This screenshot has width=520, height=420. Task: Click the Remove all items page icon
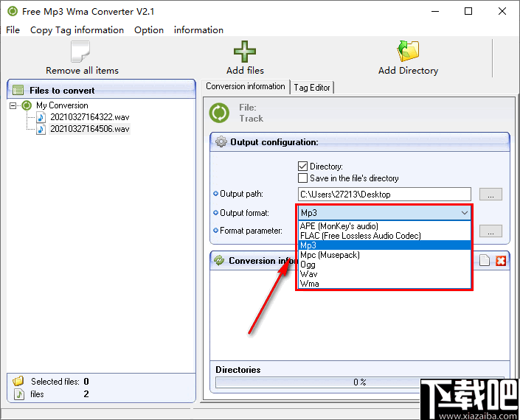click(x=80, y=52)
